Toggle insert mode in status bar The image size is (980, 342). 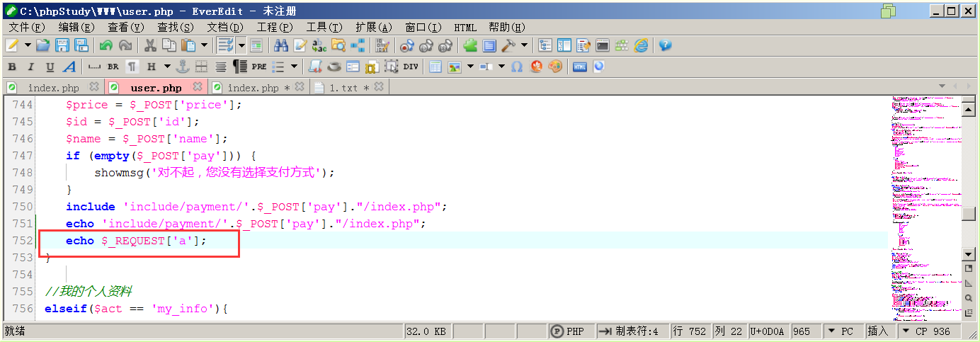[878, 331]
